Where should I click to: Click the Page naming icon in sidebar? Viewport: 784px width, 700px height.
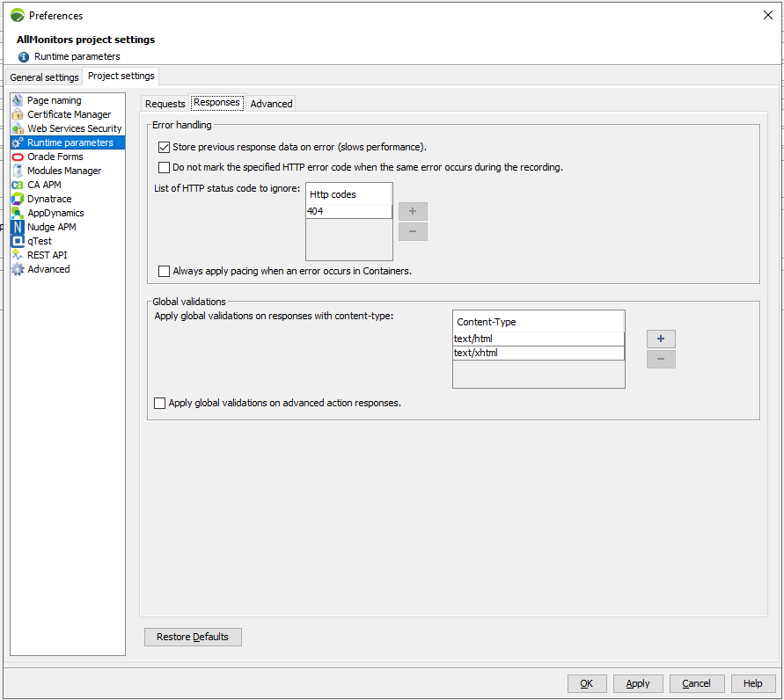(x=18, y=100)
